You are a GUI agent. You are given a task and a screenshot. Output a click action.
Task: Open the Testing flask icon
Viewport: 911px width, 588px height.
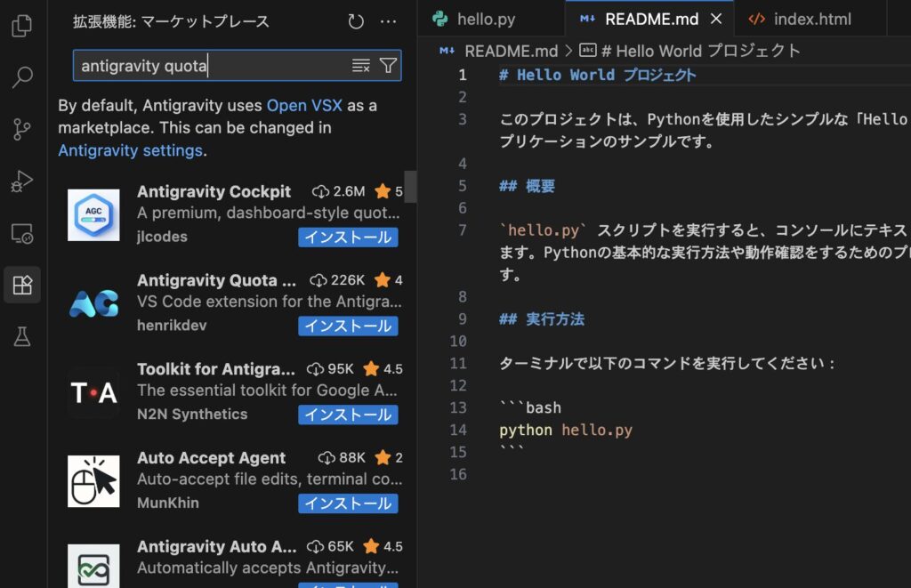click(x=22, y=337)
